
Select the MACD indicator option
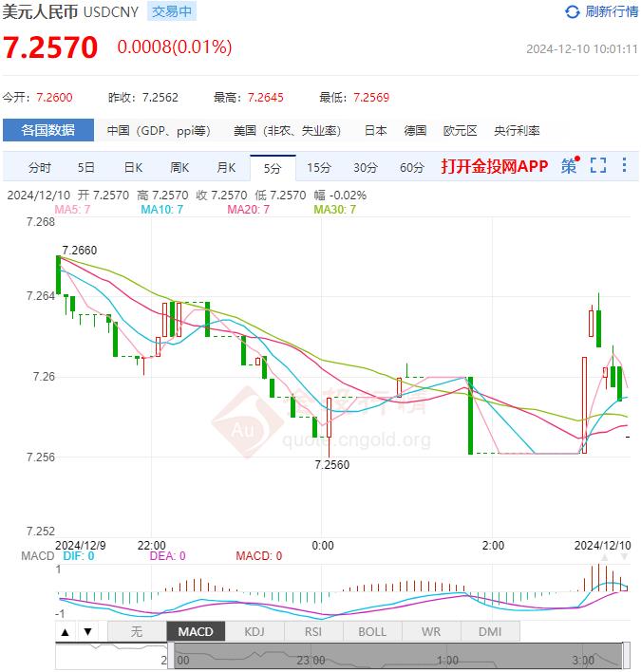[x=196, y=631]
